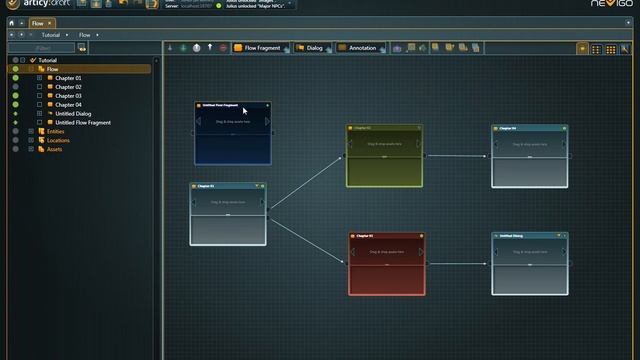Open the dropdown arrow next to Tutorial breadcrumb
640x360 pixels.
[x=67, y=35]
